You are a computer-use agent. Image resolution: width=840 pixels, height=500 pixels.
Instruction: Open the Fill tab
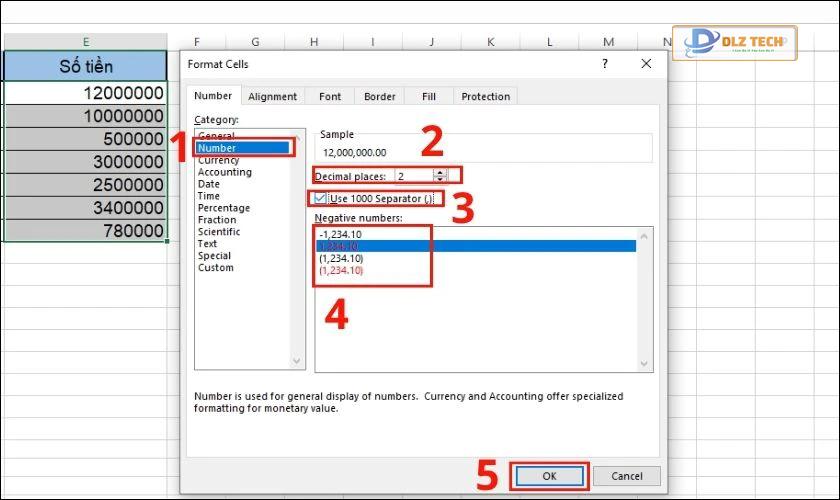click(429, 96)
